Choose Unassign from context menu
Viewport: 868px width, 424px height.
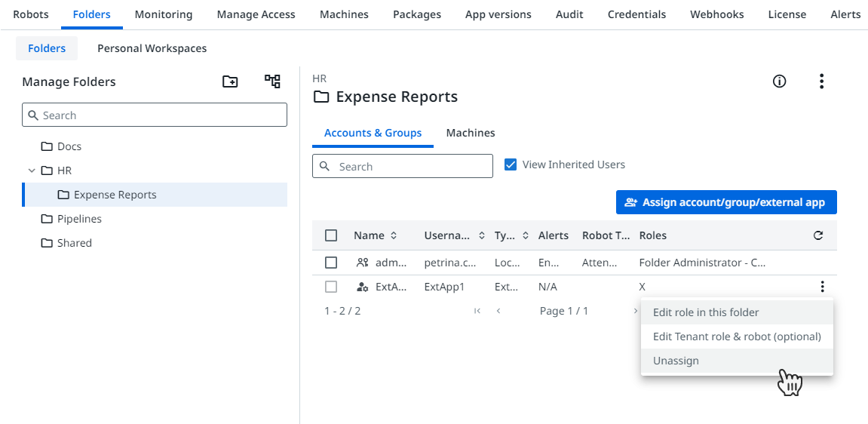[676, 361]
